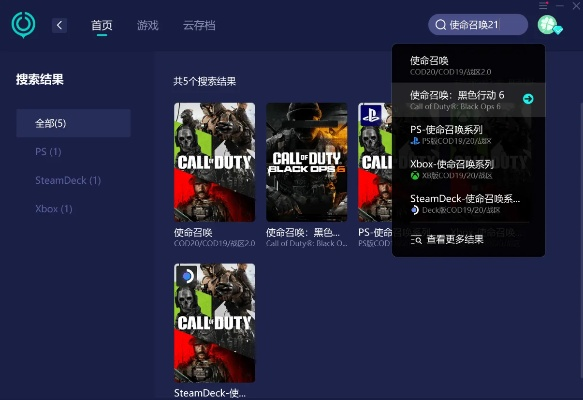Image resolution: width=583 pixels, height=400 pixels.
Task: Click the SteamDeck-使... card title
Action: [210, 393]
